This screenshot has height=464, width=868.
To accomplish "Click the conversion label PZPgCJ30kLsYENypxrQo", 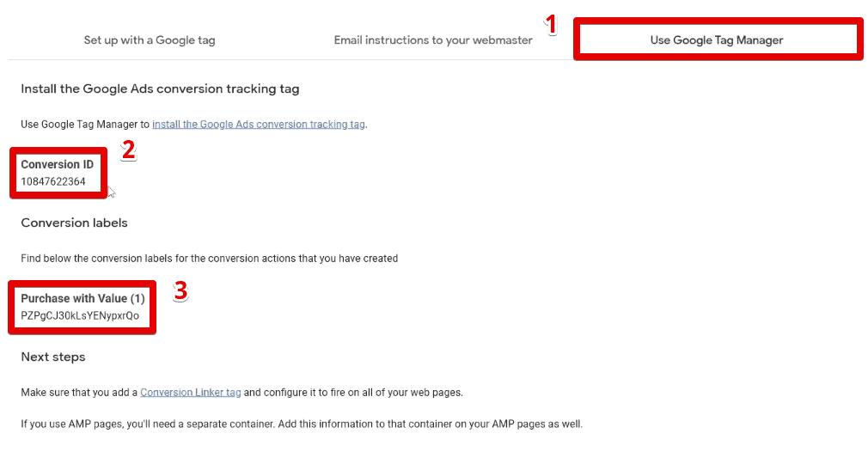I will click(x=80, y=315).
